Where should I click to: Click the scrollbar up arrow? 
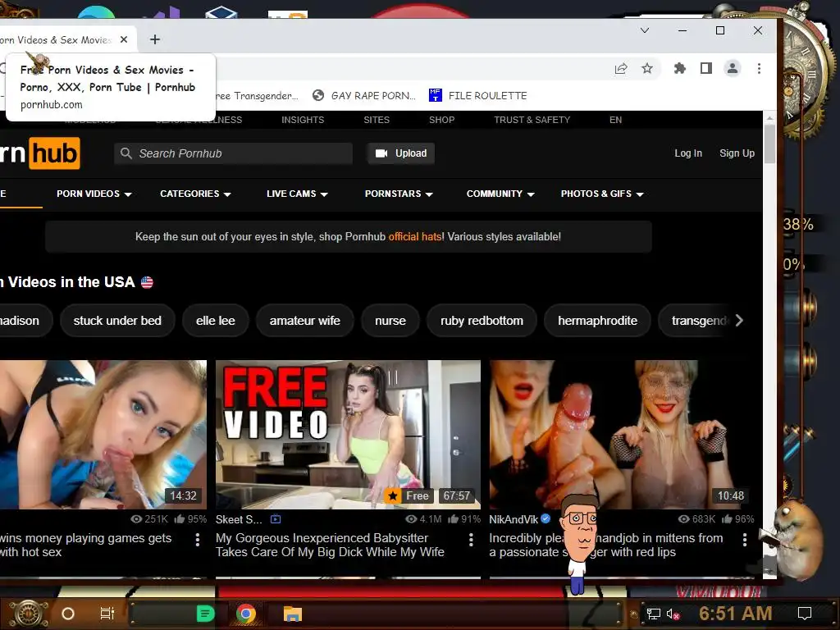coord(769,117)
